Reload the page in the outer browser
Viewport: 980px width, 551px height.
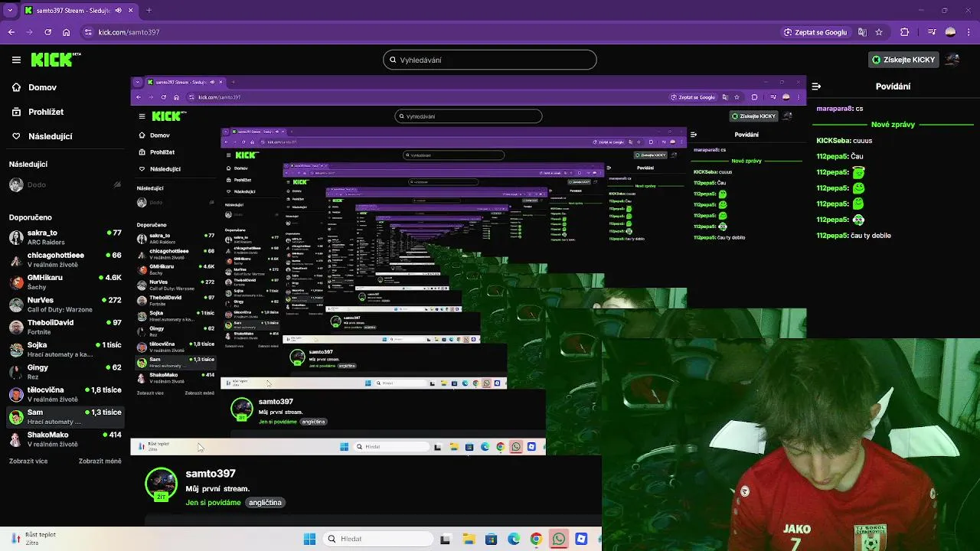tap(48, 32)
